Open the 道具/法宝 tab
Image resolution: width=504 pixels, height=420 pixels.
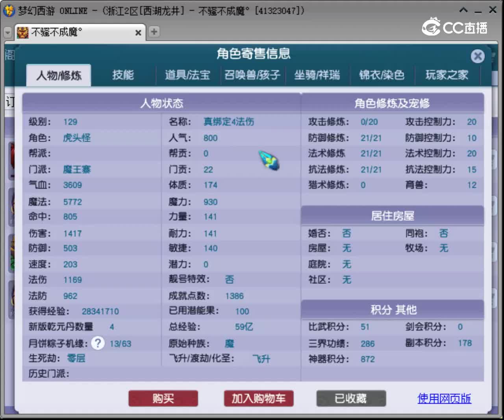pos(187,75)
